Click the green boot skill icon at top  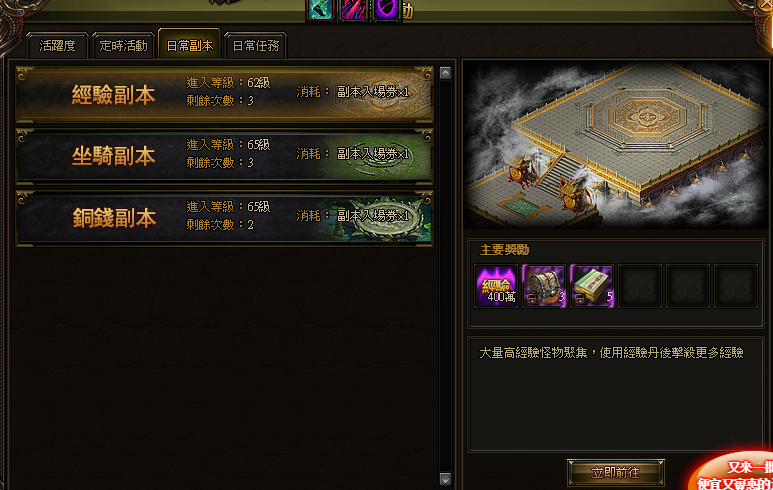pyautogui.click(x=320, y=10)
